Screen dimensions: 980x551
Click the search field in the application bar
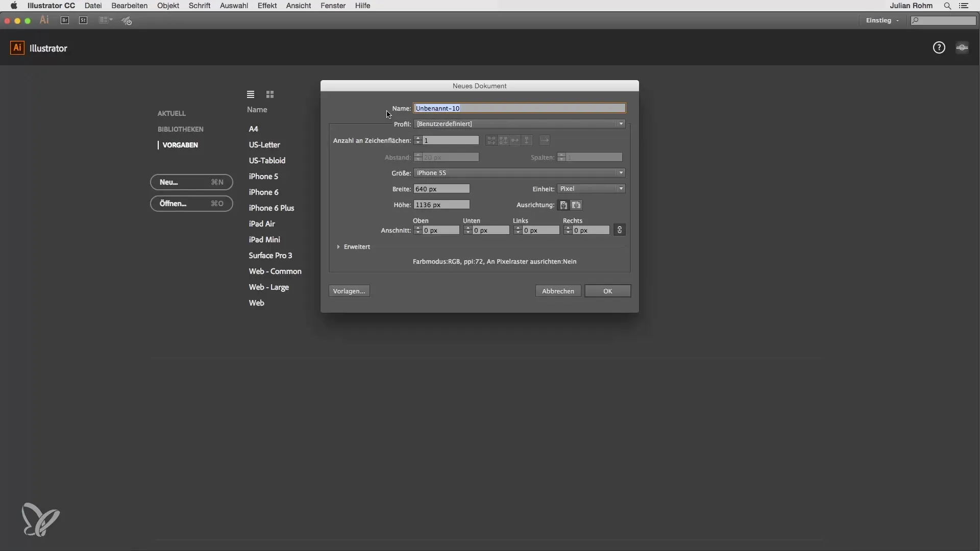click(x=943, y=20)
